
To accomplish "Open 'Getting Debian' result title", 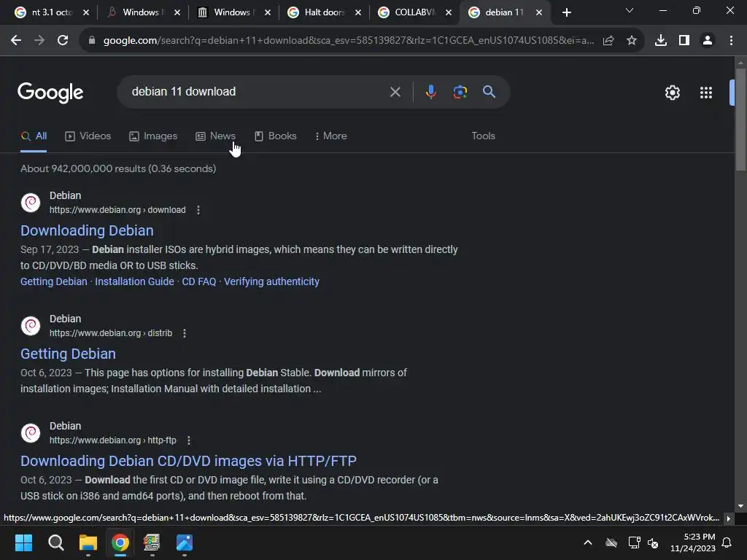I will [68, 354].
